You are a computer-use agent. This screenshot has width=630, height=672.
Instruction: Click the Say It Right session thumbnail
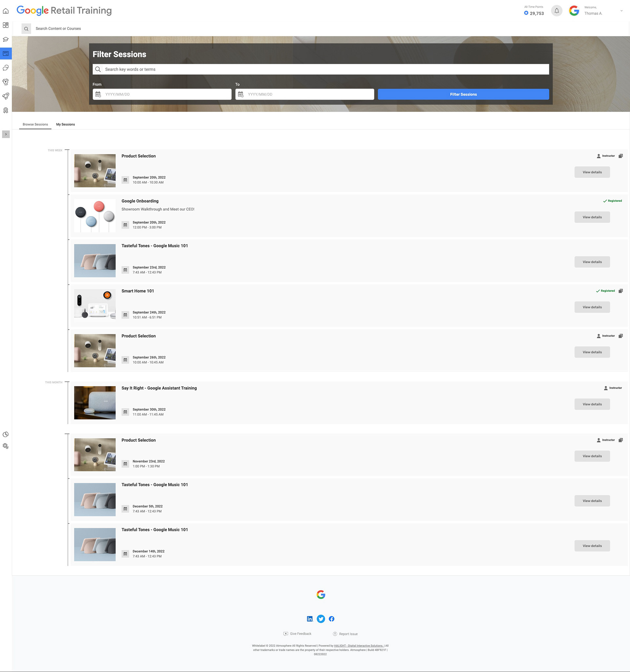[x=95, y=403]
